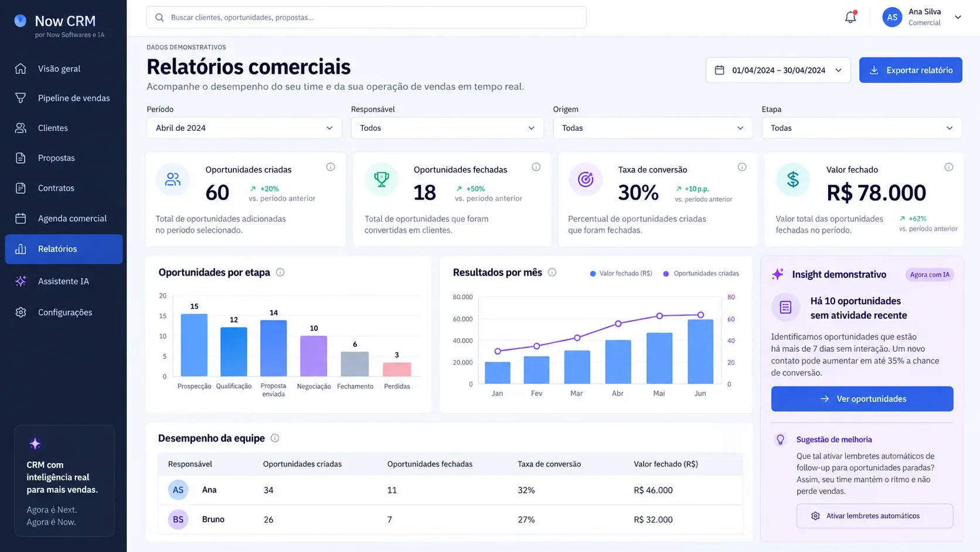The height and width of the screenshot is (552, 980).
Task: Open the Período dropdown showing Abril de 2024
Action: 244,128
